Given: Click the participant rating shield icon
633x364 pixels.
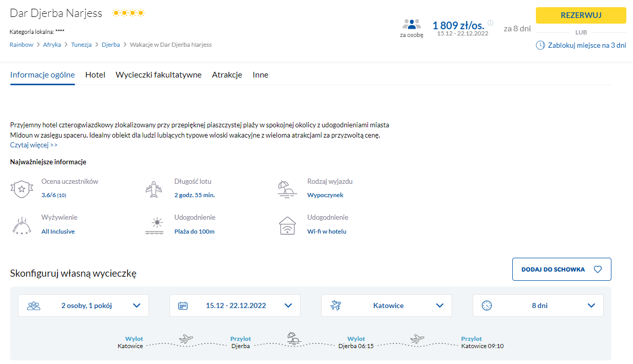Looking at the screenshot, I should click(x=21, y=189).
